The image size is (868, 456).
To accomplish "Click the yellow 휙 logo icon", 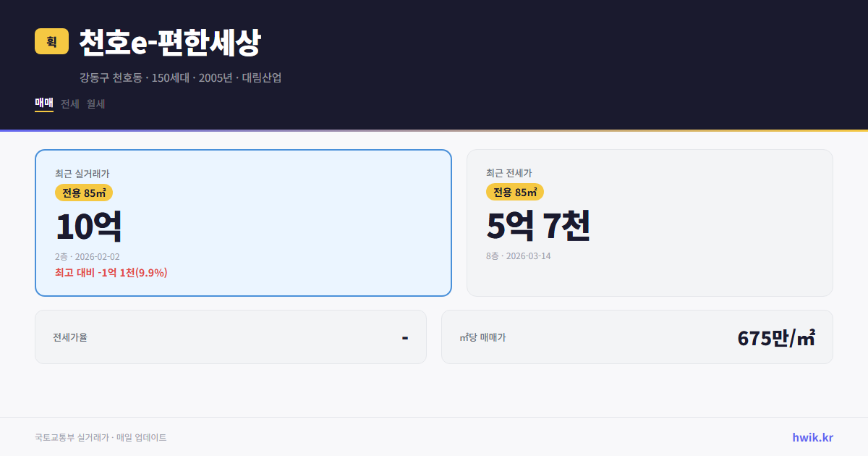I will pos(51,41).
